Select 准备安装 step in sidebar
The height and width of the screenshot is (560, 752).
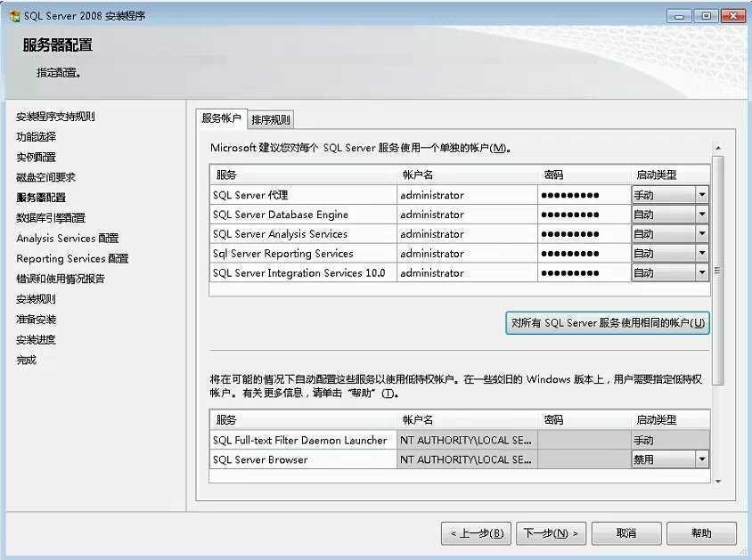[36, 320]
